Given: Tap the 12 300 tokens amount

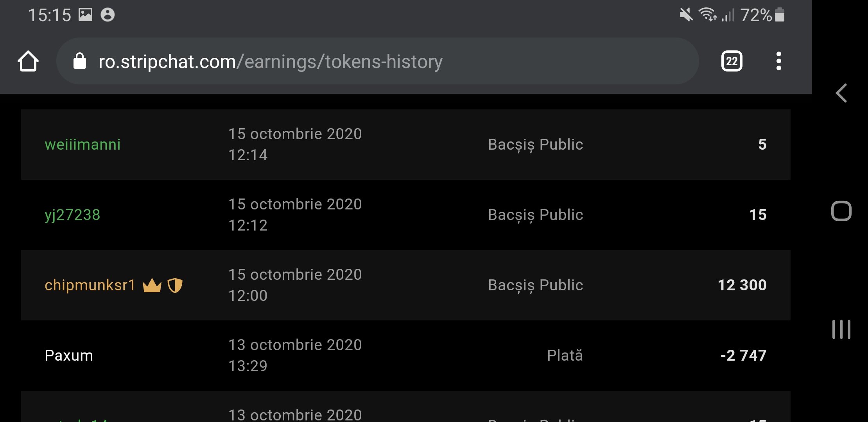Looking at the screenshot, I should 742,285.
